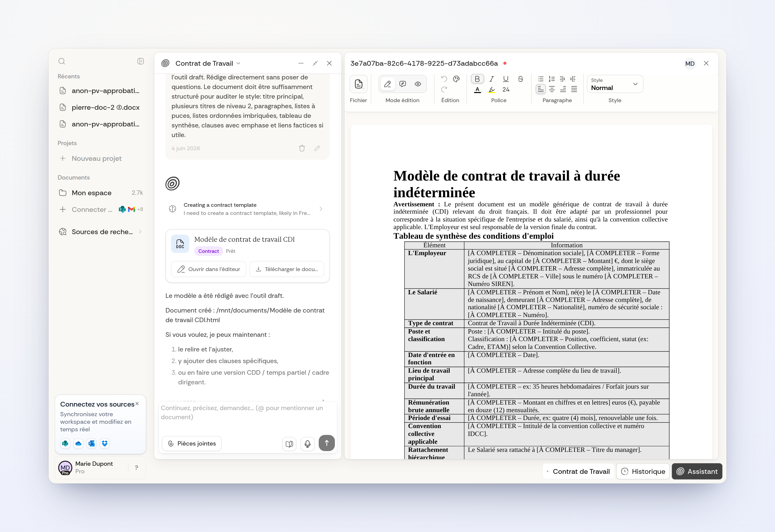Delete the message with trash icon
775x532 pixels.
[x=302, y=148]
